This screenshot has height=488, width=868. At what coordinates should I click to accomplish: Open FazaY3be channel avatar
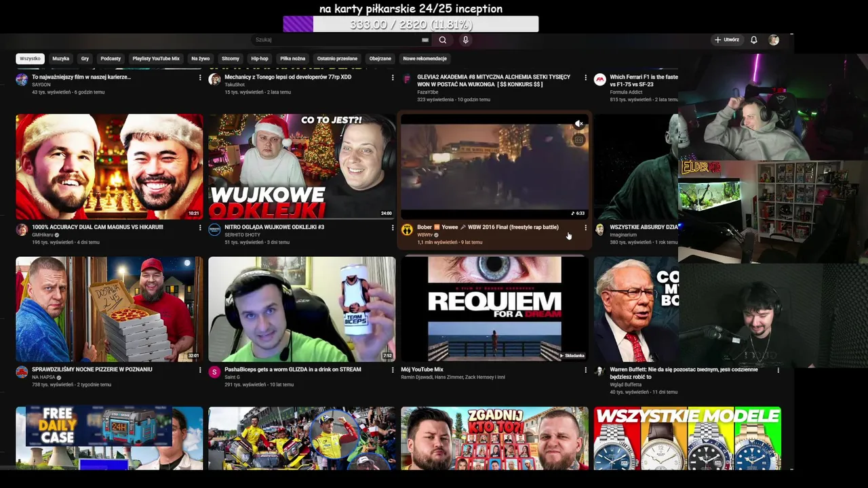point(407,79)
